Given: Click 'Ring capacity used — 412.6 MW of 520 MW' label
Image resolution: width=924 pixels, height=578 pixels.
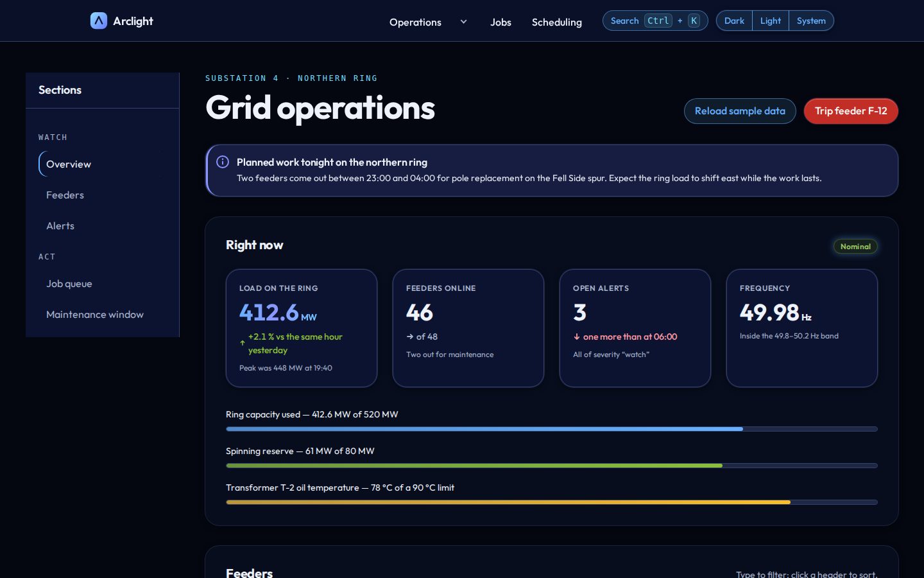Looking at the screenshot, I should coord(312,414).
